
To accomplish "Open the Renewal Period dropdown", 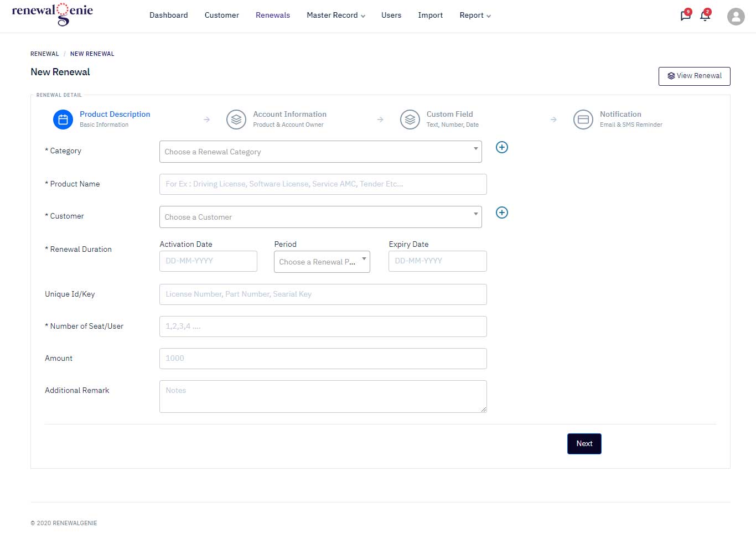I will point(322,262).
